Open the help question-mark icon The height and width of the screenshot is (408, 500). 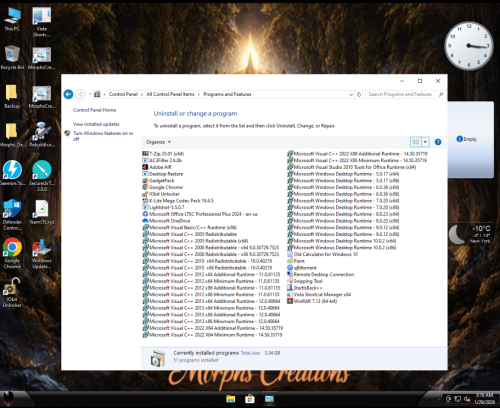point(438,142)
